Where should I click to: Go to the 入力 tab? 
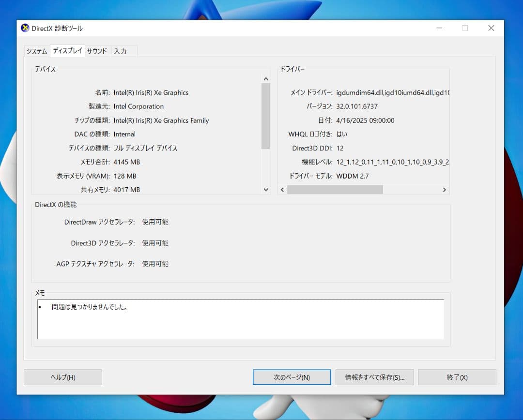[121, 51]
